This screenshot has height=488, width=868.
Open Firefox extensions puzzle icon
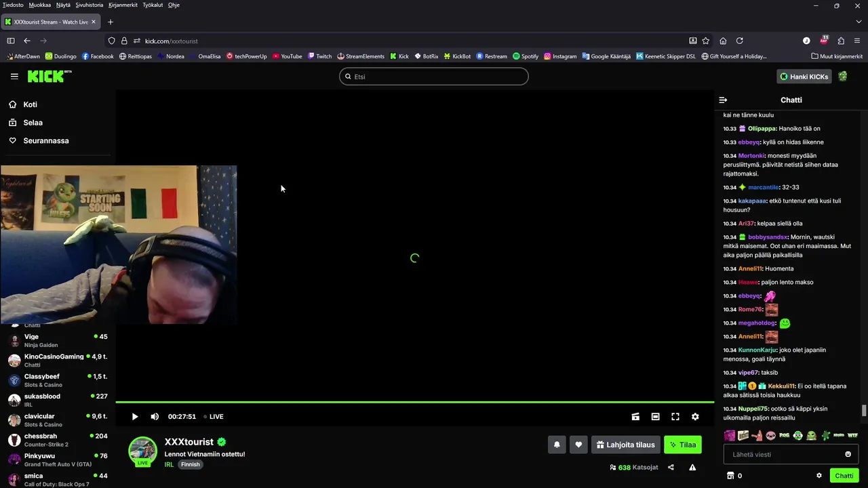coord(841,41)
